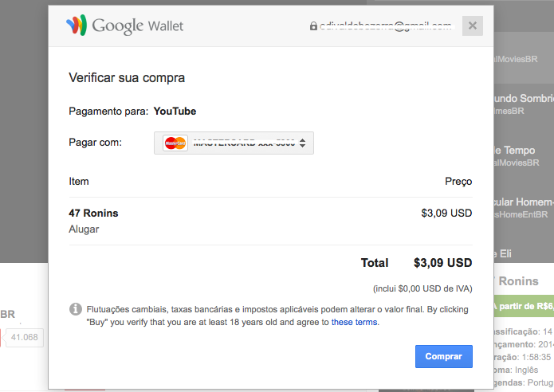
Task: Click the Comprar button
Action: (x=444, y=356)
